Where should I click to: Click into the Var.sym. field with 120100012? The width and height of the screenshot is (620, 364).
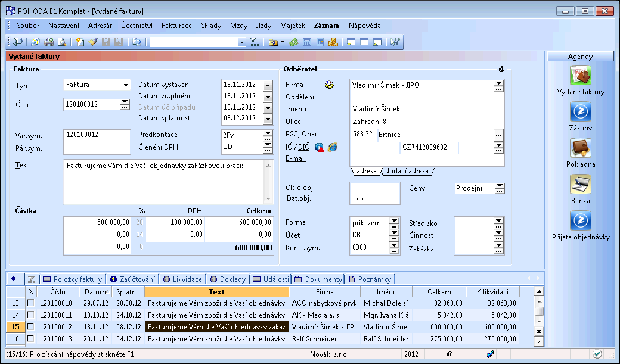[97, 135]
